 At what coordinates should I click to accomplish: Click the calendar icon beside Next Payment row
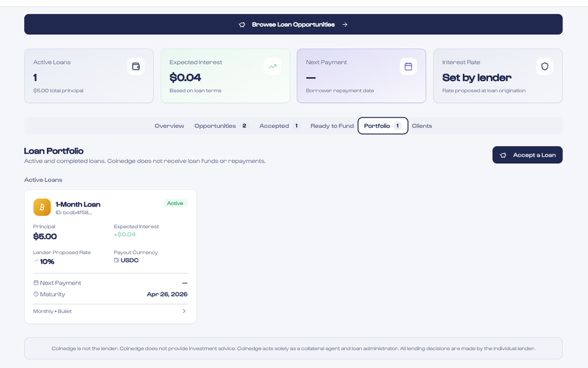coord(36,283)
